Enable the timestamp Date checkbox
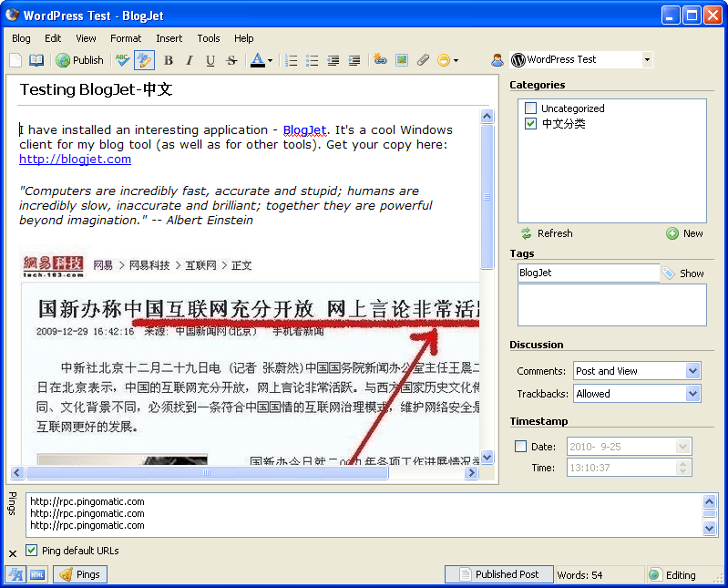The image size is (728, 588). pos(521,447)
